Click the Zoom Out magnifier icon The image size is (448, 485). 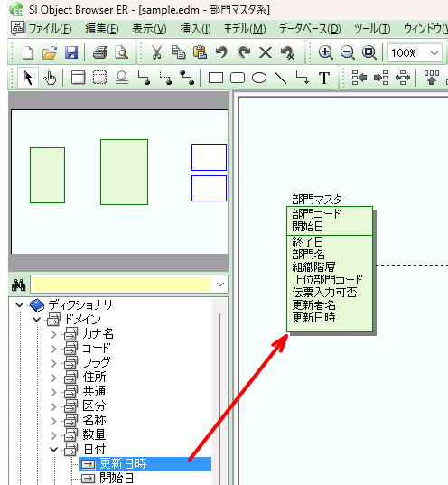[348, 52]
